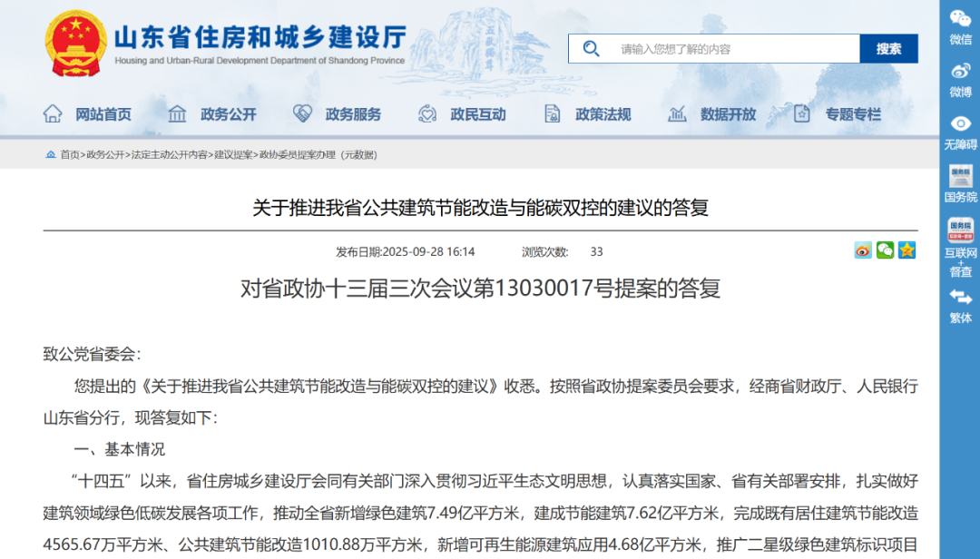
Task: Share to QQ Zone star icon
Action: click(906, 250)
